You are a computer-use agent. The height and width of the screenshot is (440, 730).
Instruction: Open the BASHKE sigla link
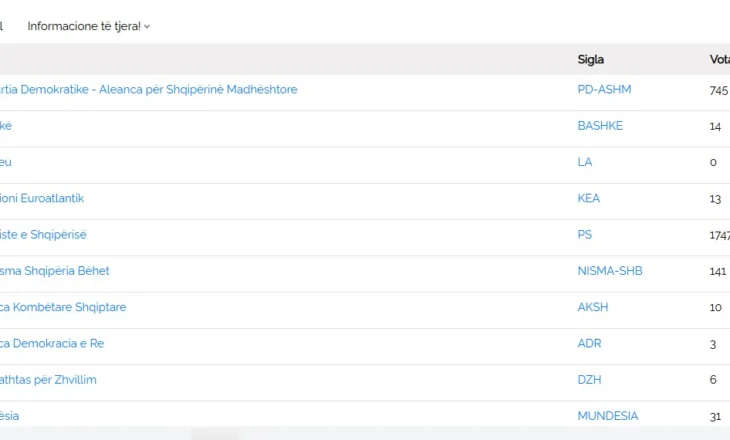click(600, 126)
